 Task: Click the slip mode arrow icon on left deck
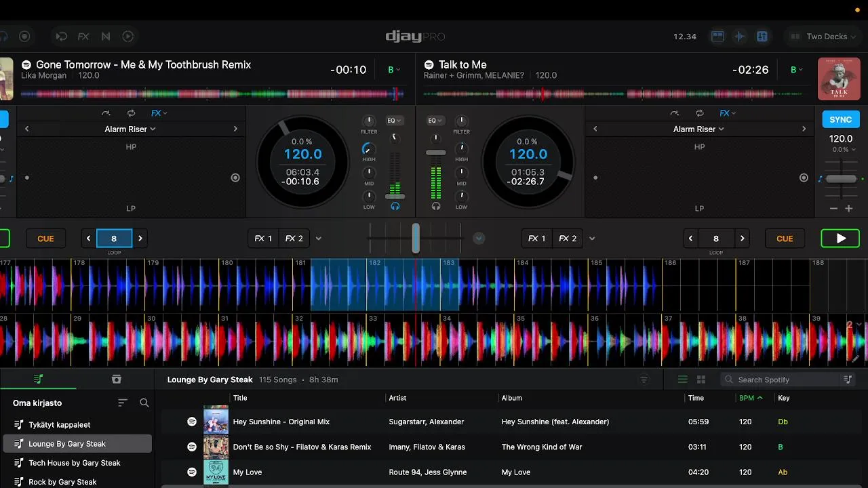[x=106, y=113]
